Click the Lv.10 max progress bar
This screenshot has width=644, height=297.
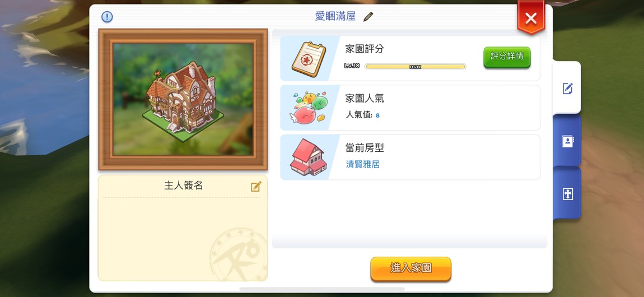tap(415, 67)
